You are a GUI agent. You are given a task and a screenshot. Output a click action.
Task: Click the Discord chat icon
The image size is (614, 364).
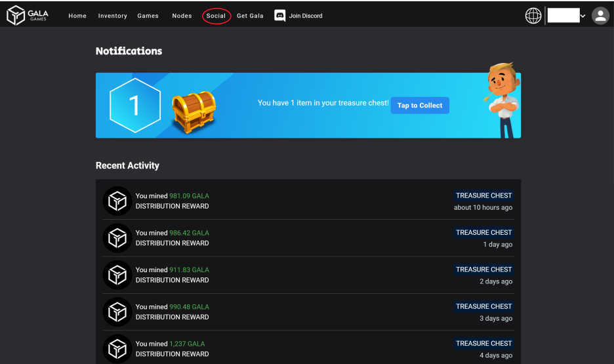pyautogui.click(x=279, y=16)
